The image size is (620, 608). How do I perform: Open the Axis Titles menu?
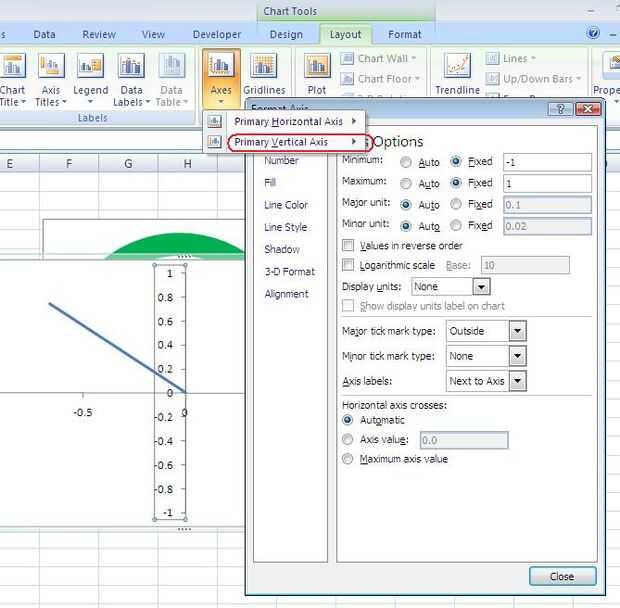(x=51, y=80)
